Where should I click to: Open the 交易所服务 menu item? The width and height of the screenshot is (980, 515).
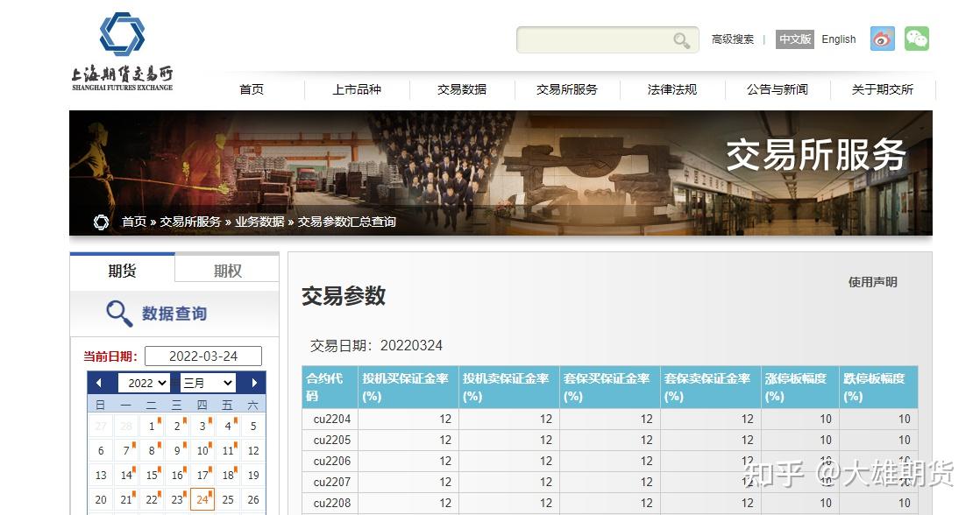tap(567, 89)
